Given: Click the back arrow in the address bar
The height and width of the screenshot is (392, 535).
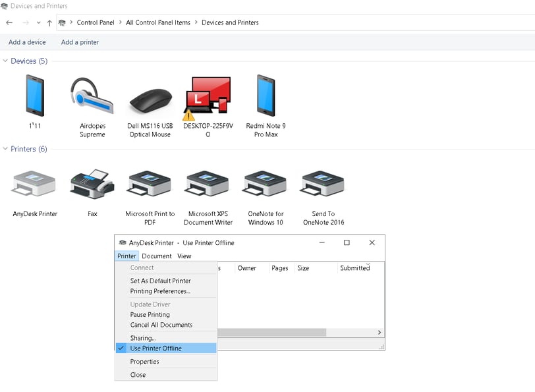Looking at the screenshot, I should click(x=9, y=22).
